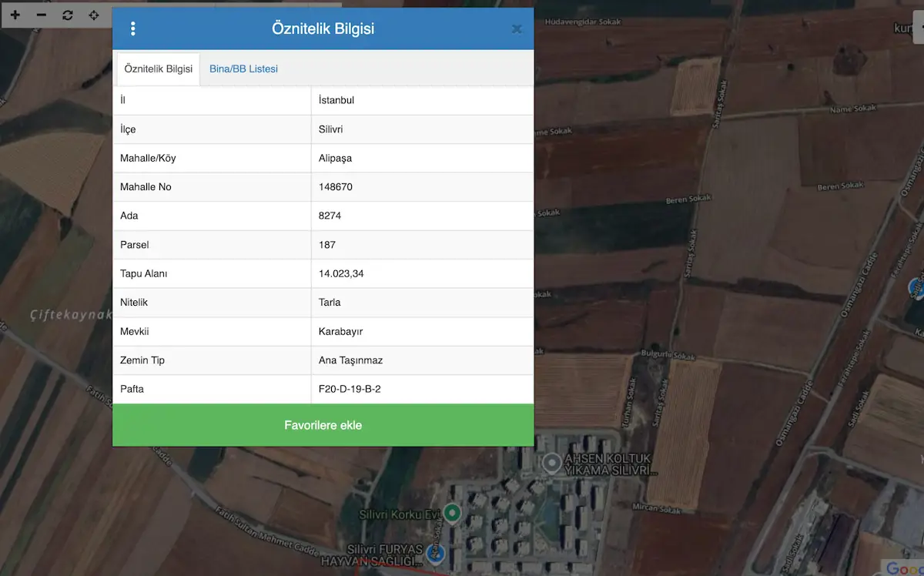Click the Mahalle No row label
This screenshot has height=576, width=924.
146,187
